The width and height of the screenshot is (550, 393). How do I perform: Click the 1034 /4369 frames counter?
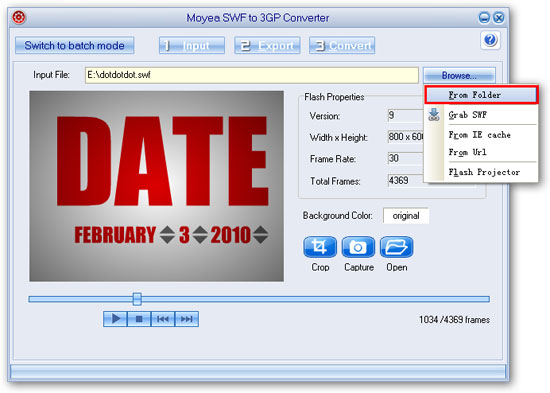click(454, 320)
